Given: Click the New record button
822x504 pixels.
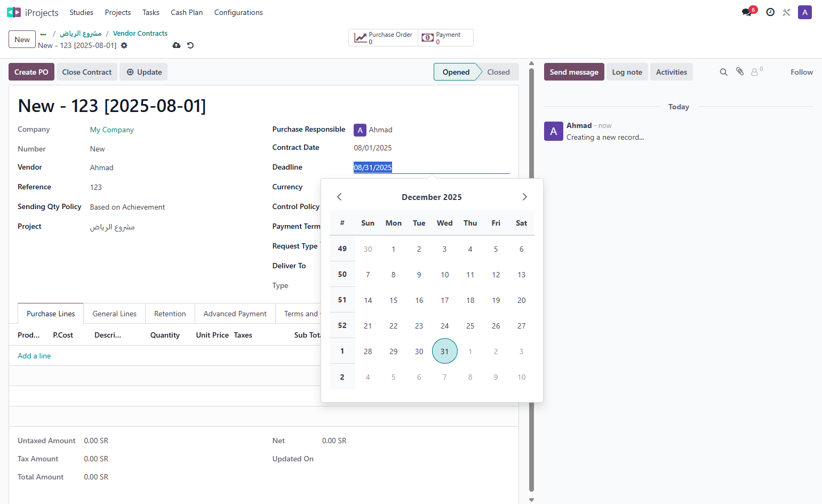Looking at the screenshot, I should coord(22,39).
